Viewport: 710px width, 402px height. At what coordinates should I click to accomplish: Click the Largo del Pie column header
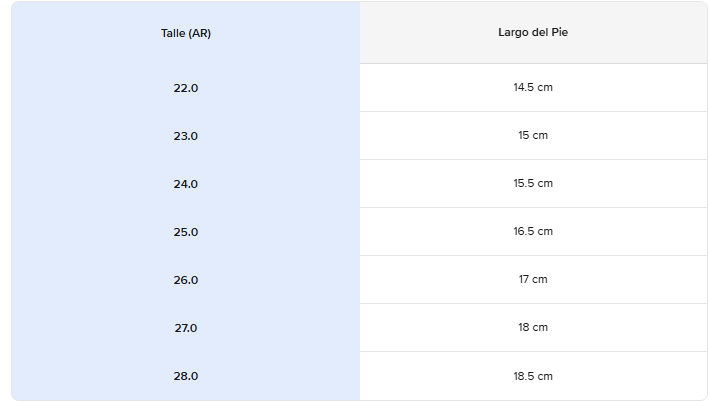click(x=533, y=33)
